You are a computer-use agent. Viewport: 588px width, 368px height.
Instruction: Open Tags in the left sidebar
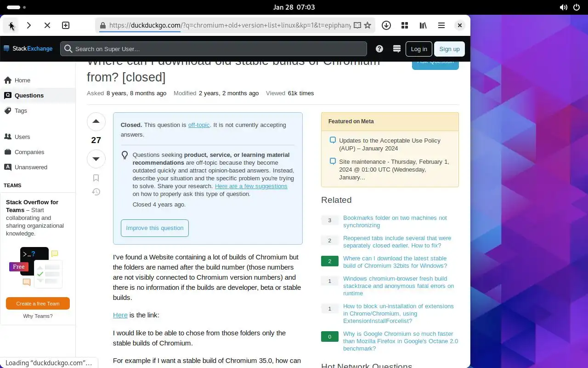tap(37, 110)
